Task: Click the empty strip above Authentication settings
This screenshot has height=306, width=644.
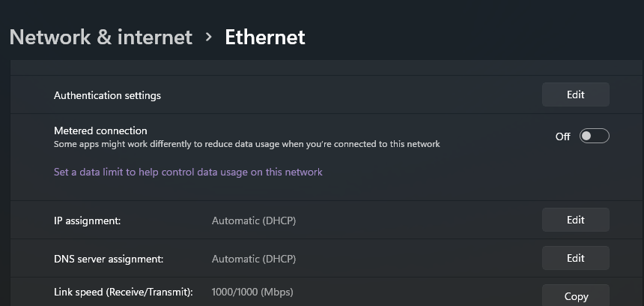Action: coord(322,67)
